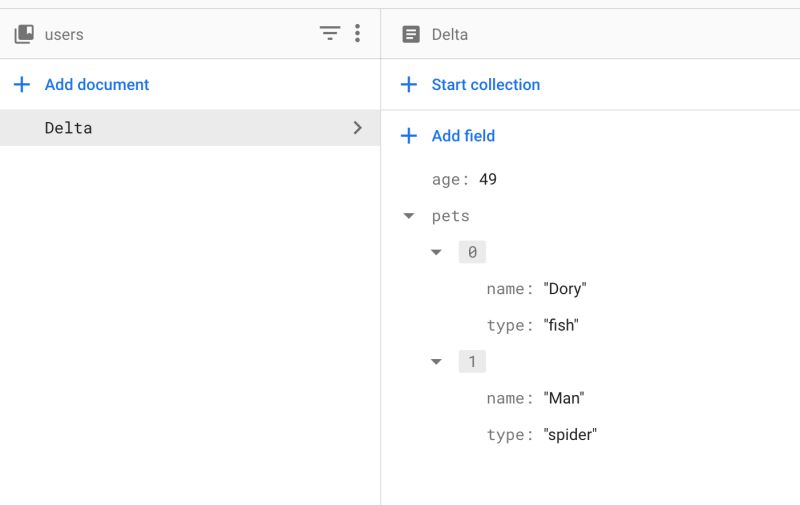
Task: Click the type label next to "spider"
Action: click(x=510, y=435)
